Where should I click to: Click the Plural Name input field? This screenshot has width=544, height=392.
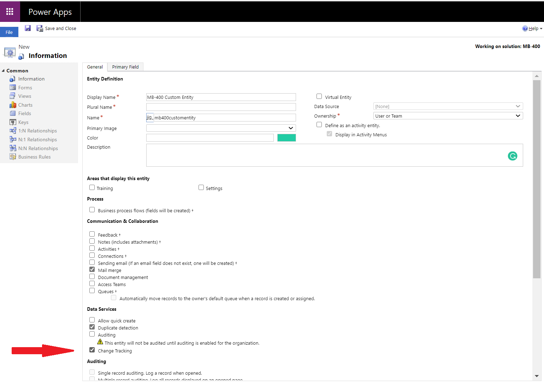point(221,107)
